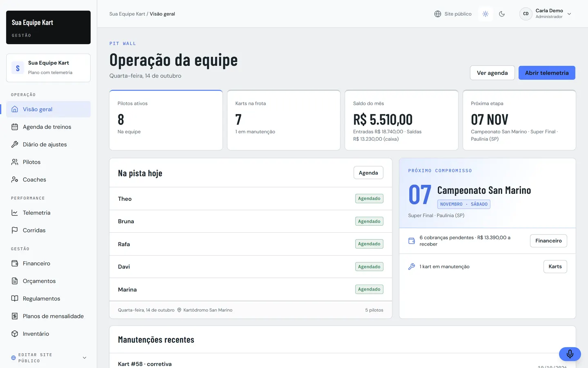This screenshot has width=588, height=368.
Task: Click the blue microphone floating button
Action: (570, 354)
